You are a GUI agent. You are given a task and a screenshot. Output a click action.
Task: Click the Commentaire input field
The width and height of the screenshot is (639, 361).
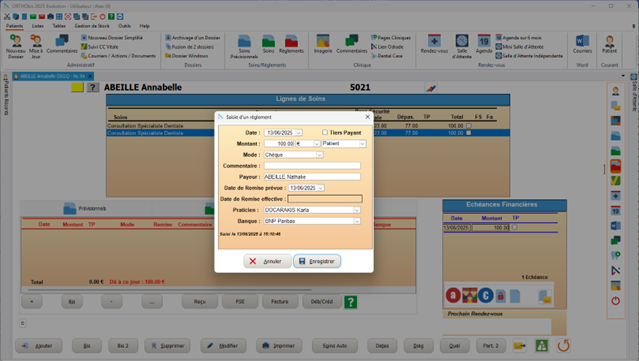[x=312, y=166]
